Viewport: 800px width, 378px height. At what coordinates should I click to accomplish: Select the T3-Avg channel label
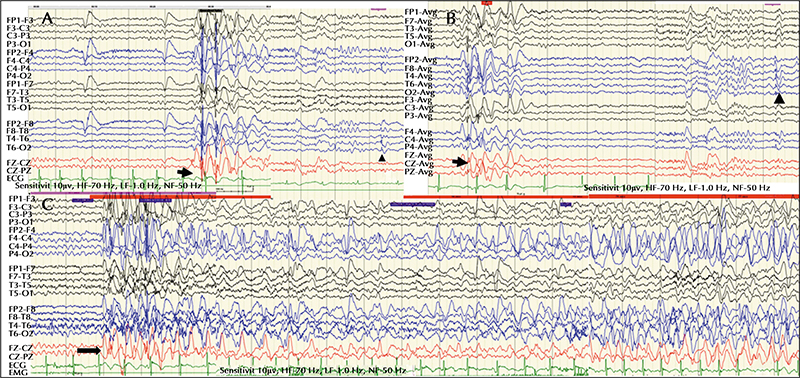pos(418,28)
